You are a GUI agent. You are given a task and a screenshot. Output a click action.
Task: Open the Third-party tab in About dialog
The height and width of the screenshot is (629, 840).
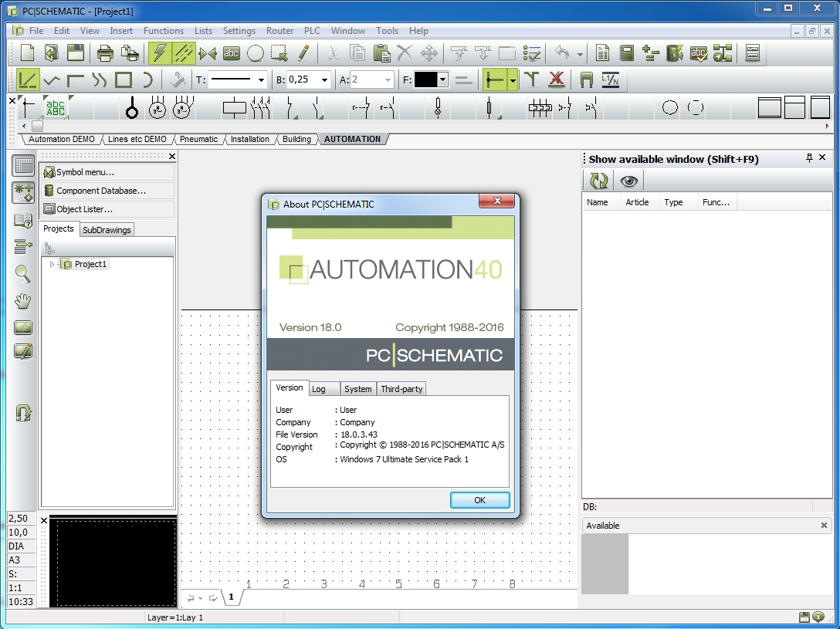coord(401,389)
